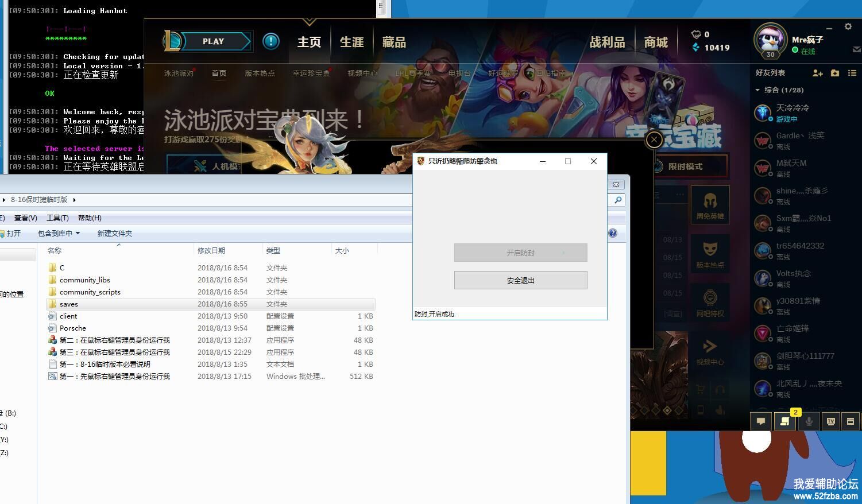Open the 包含到库中 dropdown

click(x=59, y=233)
